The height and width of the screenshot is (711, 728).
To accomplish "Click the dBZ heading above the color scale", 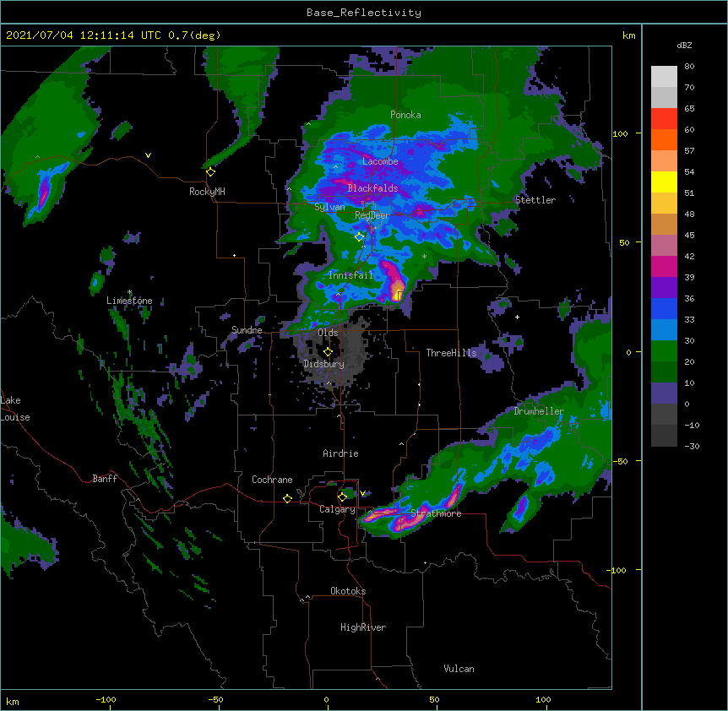I will (x=684, y=45).
